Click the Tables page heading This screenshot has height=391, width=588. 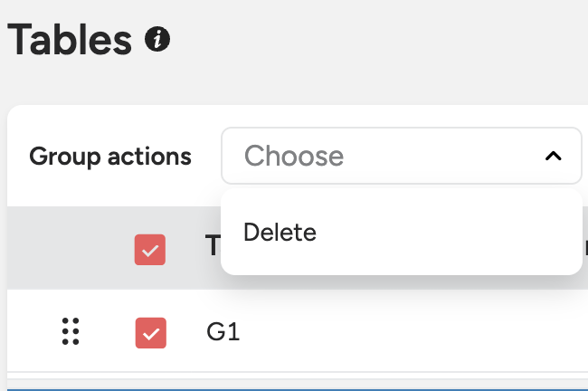coord(70,40)
